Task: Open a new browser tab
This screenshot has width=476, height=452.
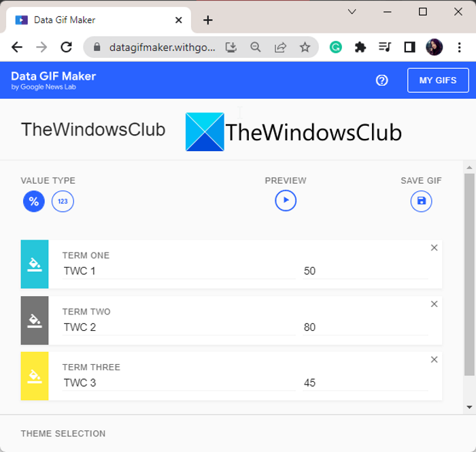Action: tap(208, 20)
